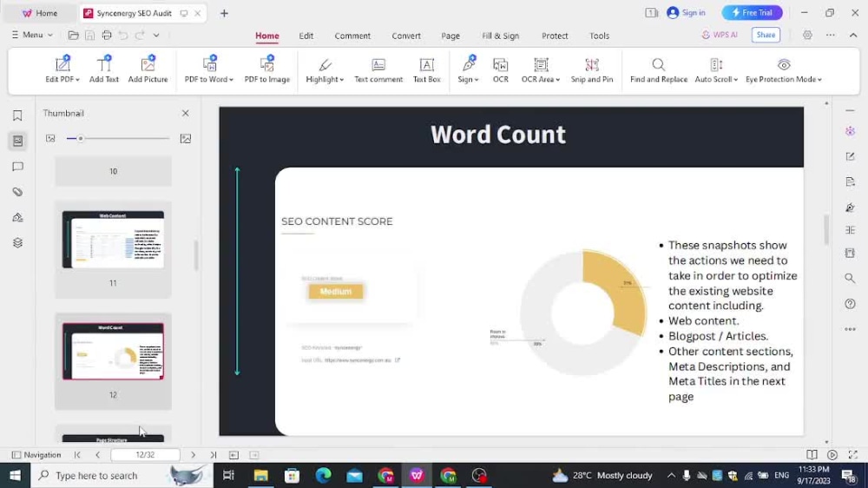This screenshot has width=868, height=488.
Task: Open the Edit PDF tool
Action: pos(62,69)
